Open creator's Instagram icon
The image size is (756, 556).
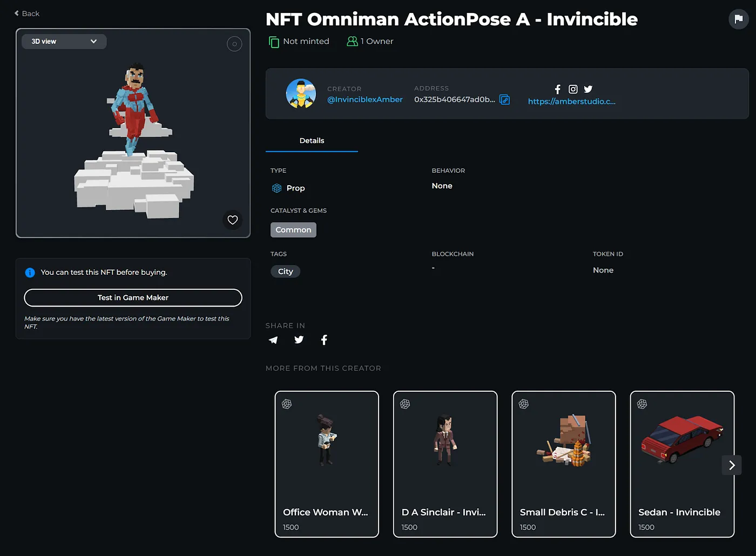pos(573,89)
